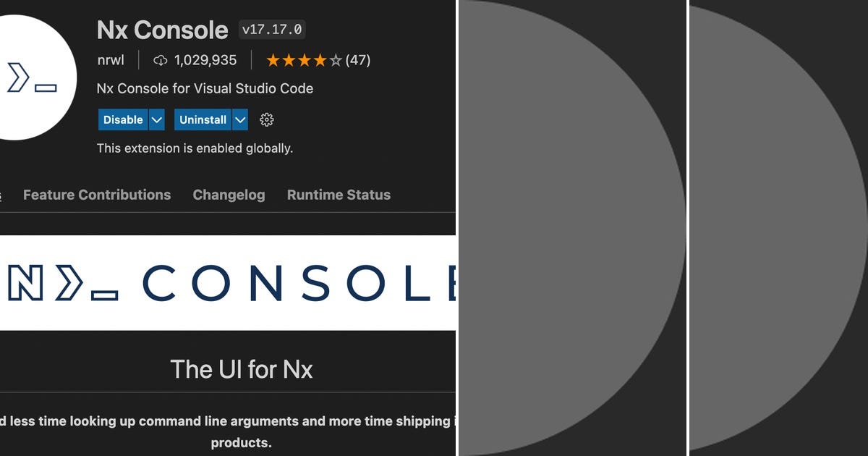The height and width of the screenshot is (456, 868).
Task: Uninstall the Nx Console extension
Action: [202, 119]
